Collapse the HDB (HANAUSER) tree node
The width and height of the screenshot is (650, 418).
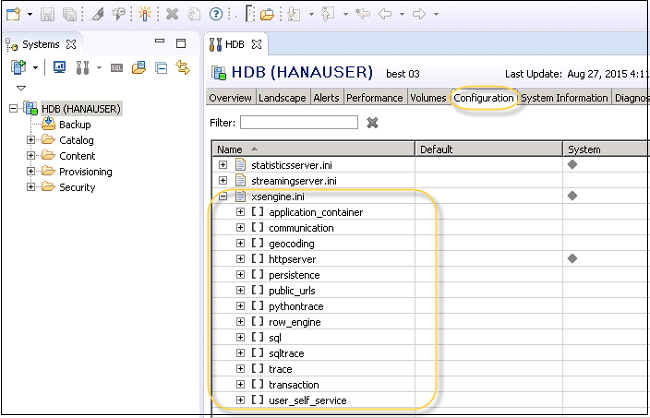click(13, 109)
